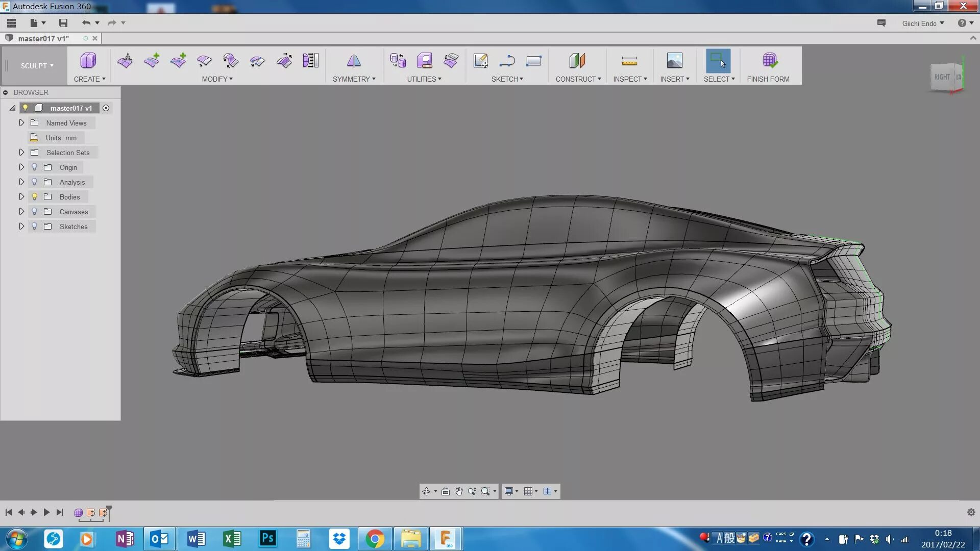Click the Pan hand icon in navigation bar
Image resolution: width=980 pixels, height=551 pixels.
point(459,491)
